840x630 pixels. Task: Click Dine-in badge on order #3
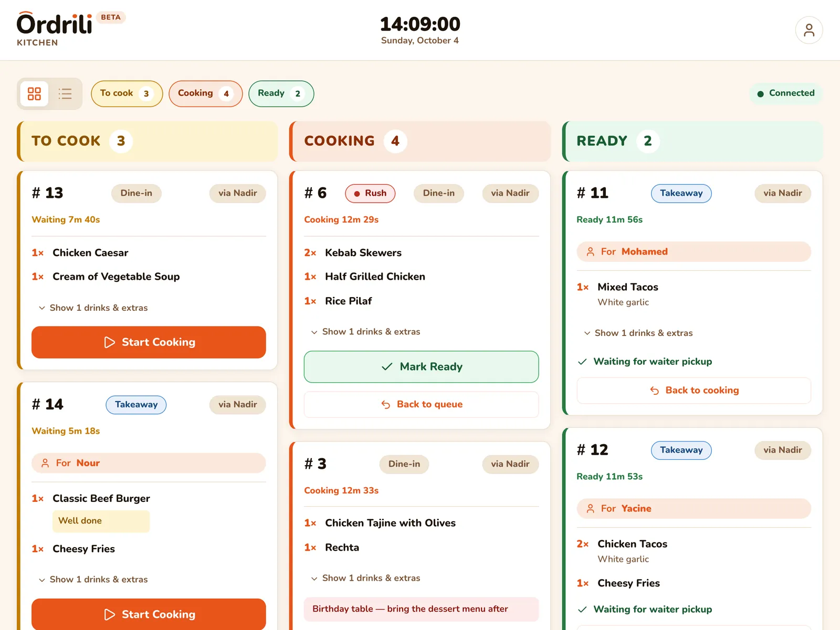pos(404,464)
